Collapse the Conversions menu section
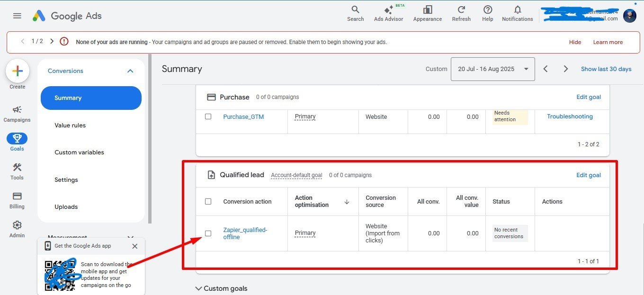 131,71
